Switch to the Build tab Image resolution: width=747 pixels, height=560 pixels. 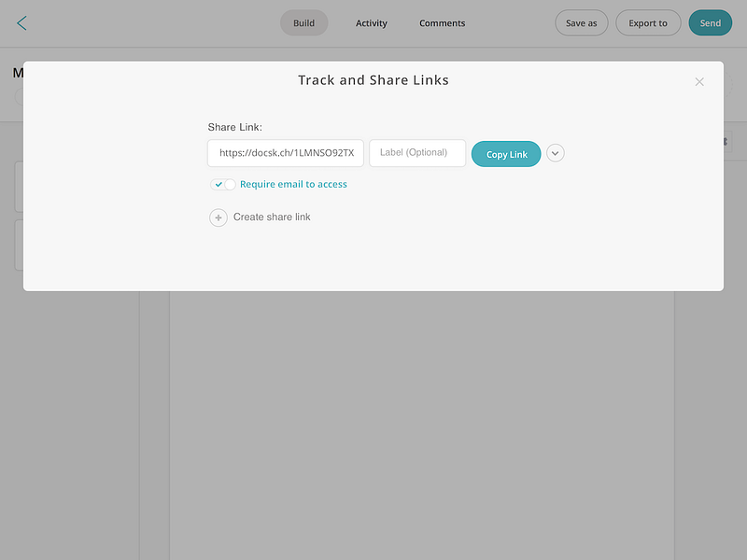click(x=304, y=22)
